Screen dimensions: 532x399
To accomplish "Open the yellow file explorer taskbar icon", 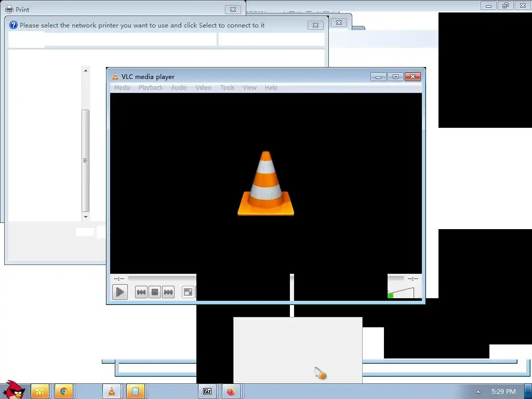I will tap(40, 392).
